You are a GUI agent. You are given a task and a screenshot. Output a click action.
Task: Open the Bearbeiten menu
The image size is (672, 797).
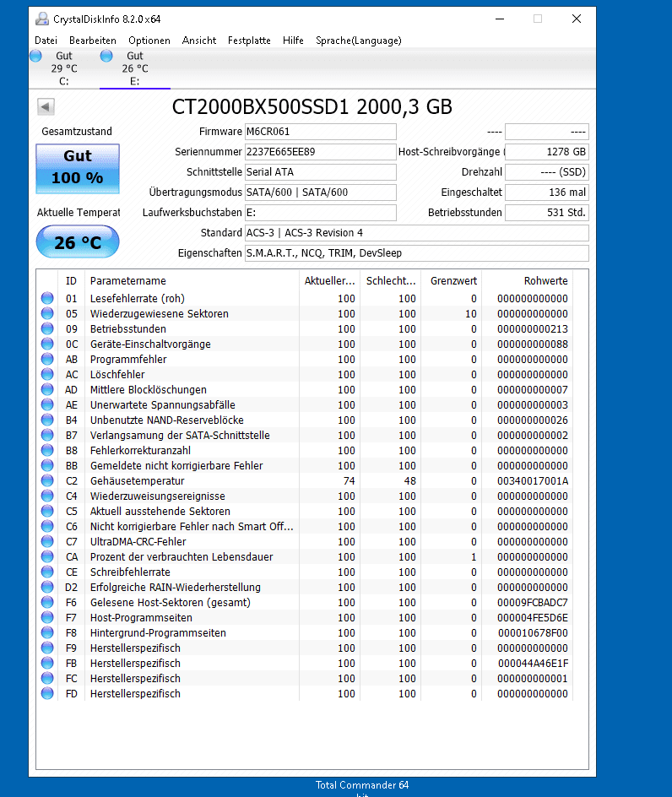coord(93,41)
